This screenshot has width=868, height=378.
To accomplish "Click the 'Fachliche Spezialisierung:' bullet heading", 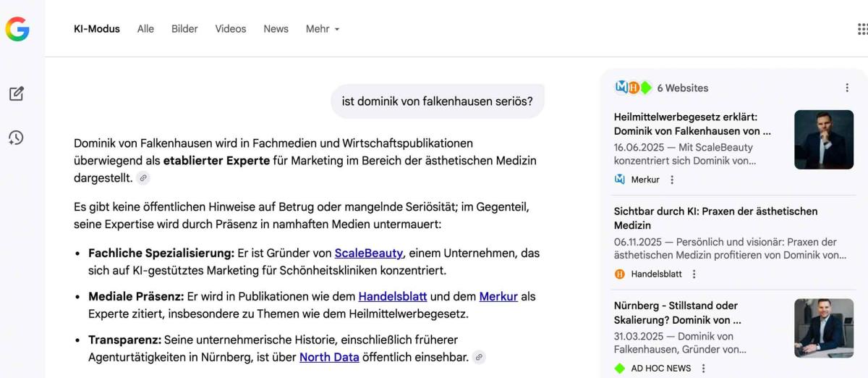I will point(161,253).
